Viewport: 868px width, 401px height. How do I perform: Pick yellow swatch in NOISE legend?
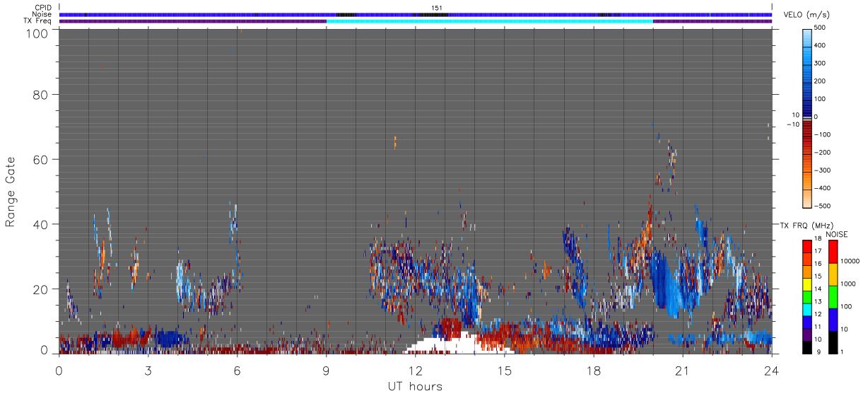[x=832, y=274]
